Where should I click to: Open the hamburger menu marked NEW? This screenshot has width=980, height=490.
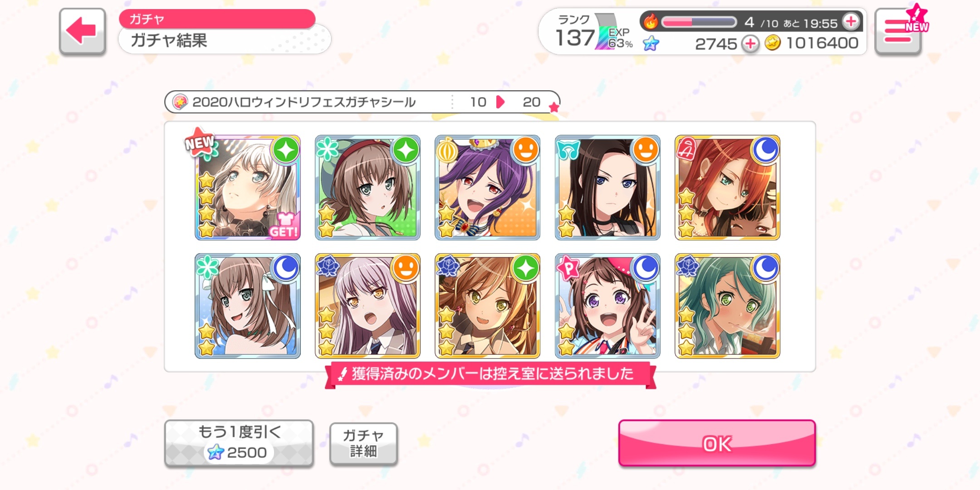point(898,32)
